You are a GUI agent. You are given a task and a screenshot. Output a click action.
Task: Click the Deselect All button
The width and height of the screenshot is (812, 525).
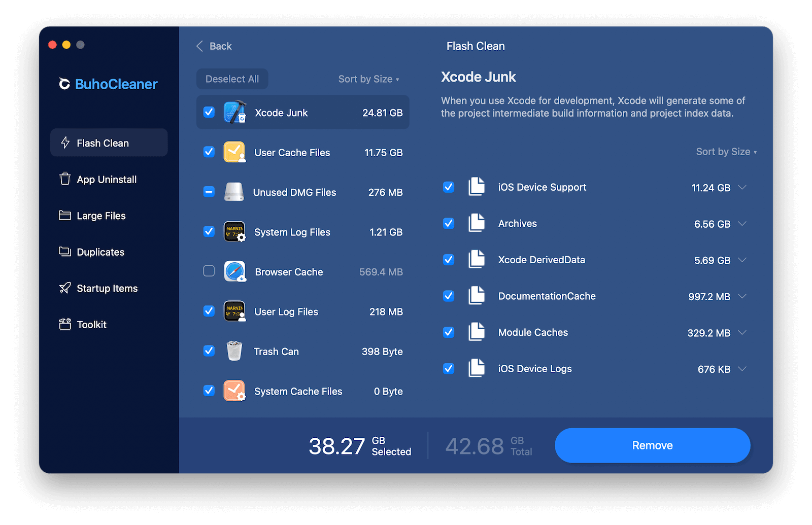click(232, 79)
